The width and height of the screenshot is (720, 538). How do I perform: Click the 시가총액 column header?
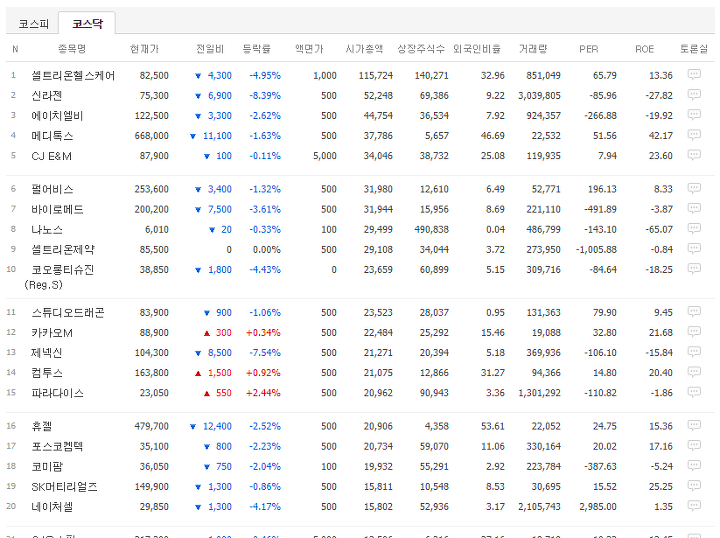[x=364, y=49]
